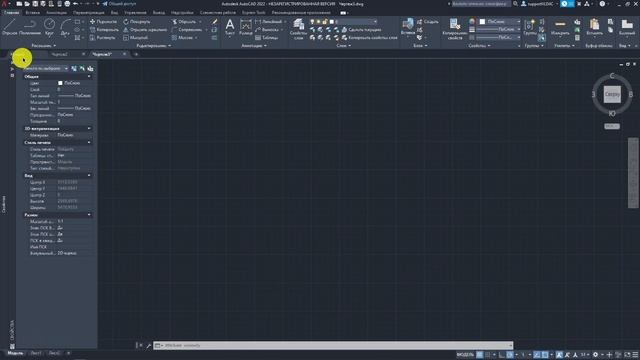640x360 pixels.
Task: Toggle ortho mode in status bar
Action: 502,355
